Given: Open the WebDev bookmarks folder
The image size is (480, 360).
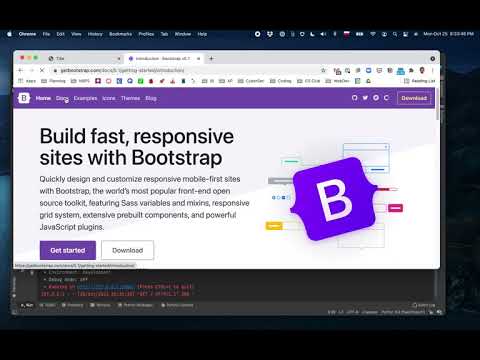Looking at the screenshot, I should [x=337, y=81].
